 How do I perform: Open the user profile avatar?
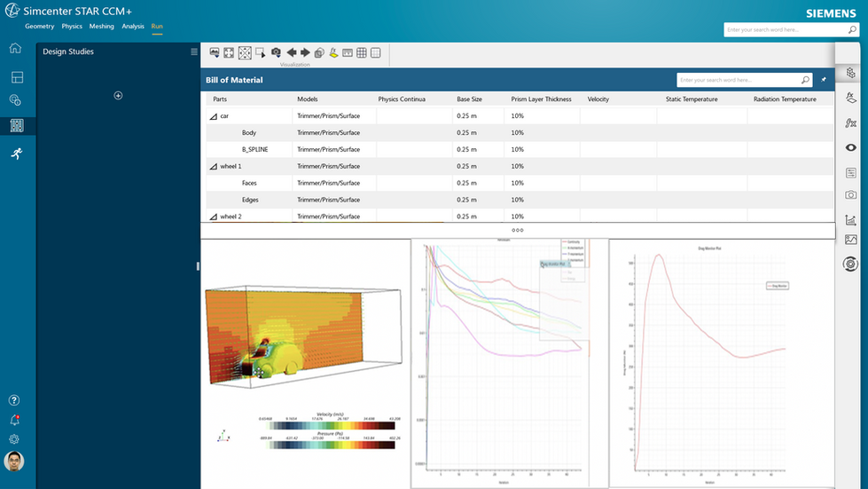pyautogui.click(x=14, y=461)
